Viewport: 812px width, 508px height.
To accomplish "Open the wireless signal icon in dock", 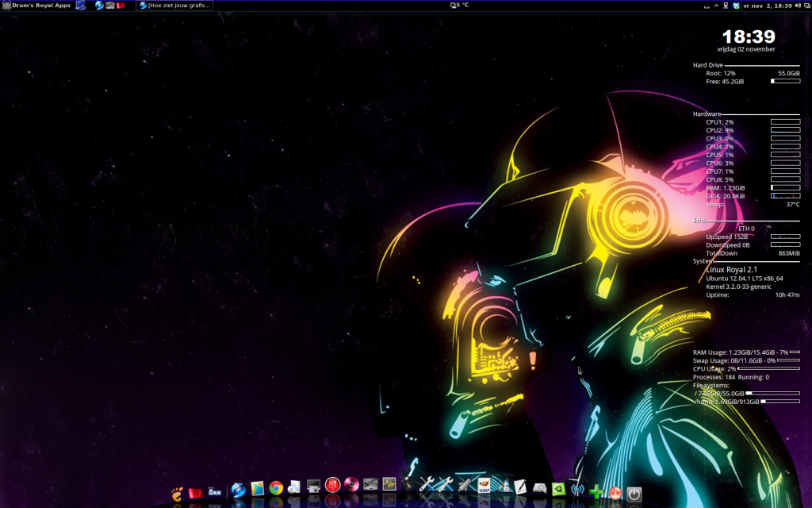I will coord(578,491).
